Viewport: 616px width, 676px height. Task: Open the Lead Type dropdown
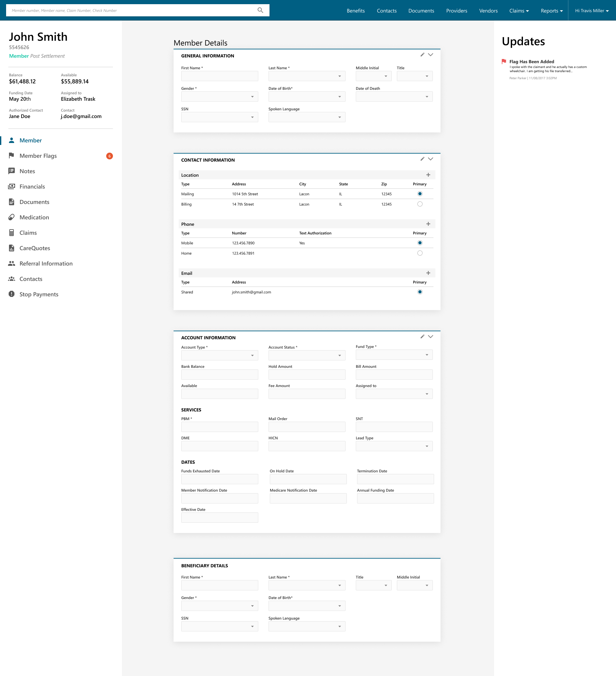(x=394, y=446)
